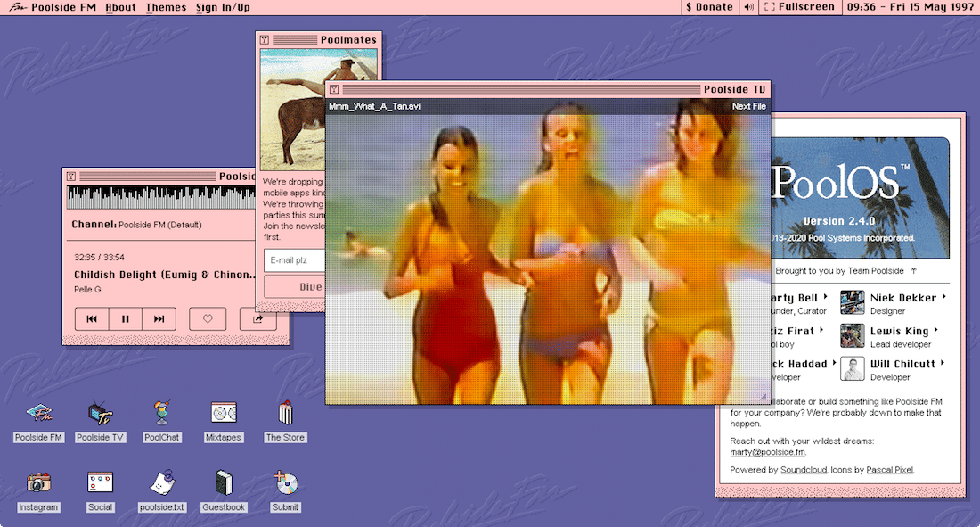Open the marty@poolside.fm email link

(x=767, y=452)
